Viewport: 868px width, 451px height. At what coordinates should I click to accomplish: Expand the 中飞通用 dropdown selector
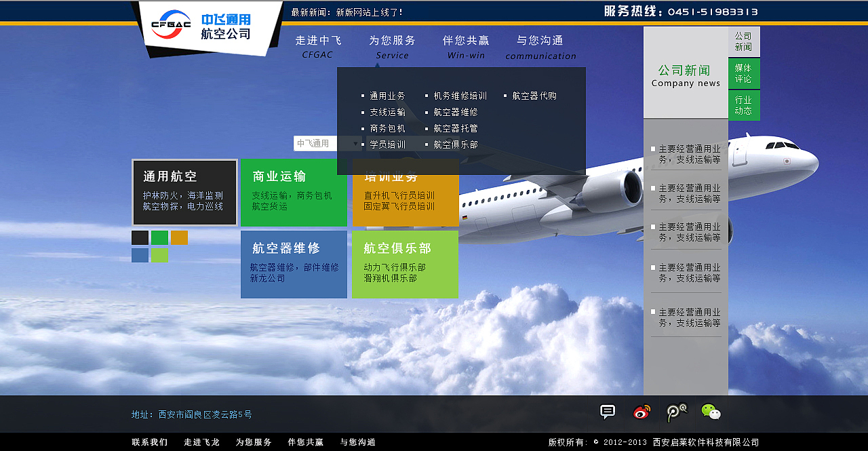click(x=328, y=143)
